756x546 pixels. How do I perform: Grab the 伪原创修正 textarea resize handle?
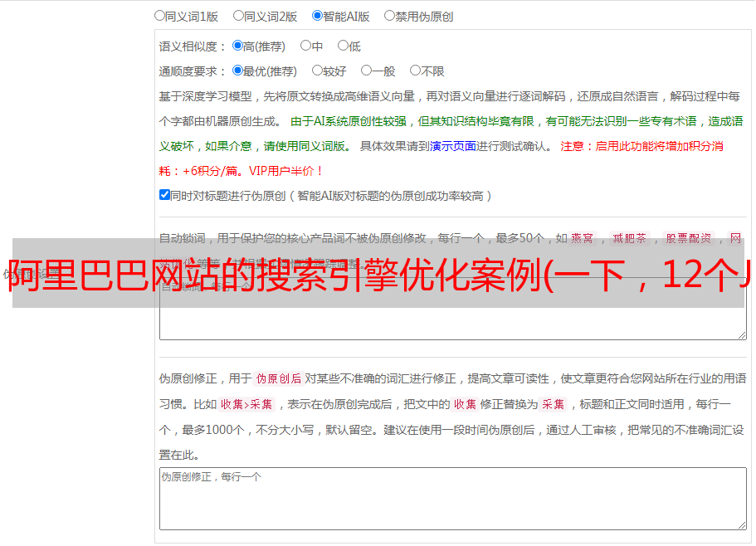click(x=742, y=525)
